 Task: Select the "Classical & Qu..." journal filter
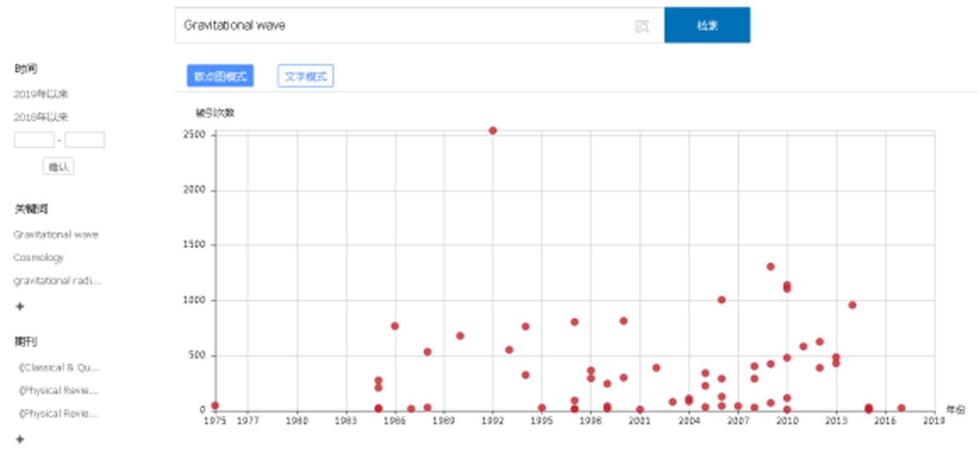coord(58,368)
